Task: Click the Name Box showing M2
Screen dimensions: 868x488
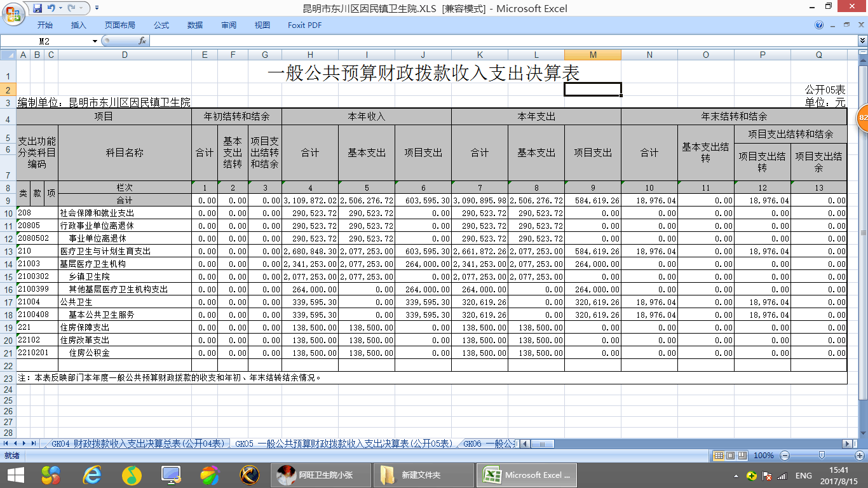Action: [46, 41]
